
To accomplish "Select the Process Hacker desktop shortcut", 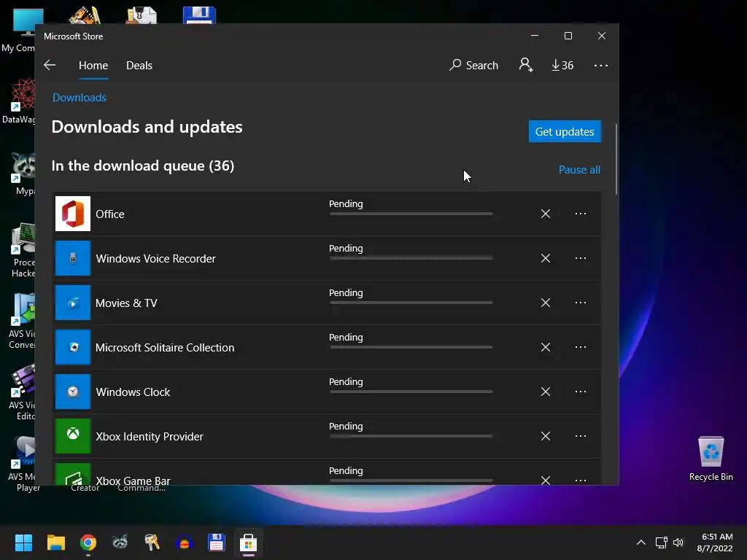I will [23, 250].
